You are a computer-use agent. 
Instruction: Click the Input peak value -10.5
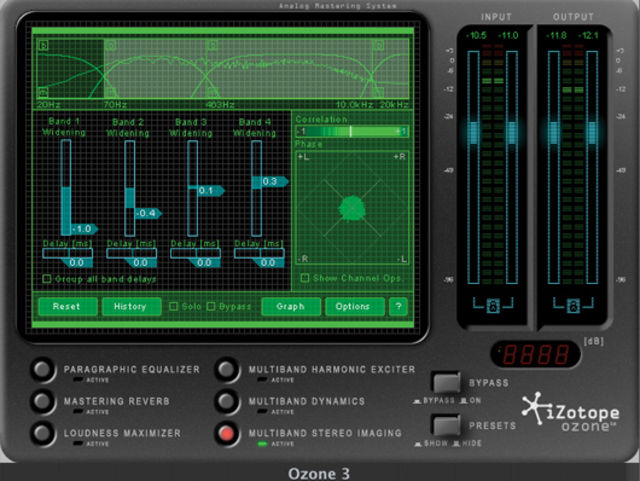[x=476, y=36]
